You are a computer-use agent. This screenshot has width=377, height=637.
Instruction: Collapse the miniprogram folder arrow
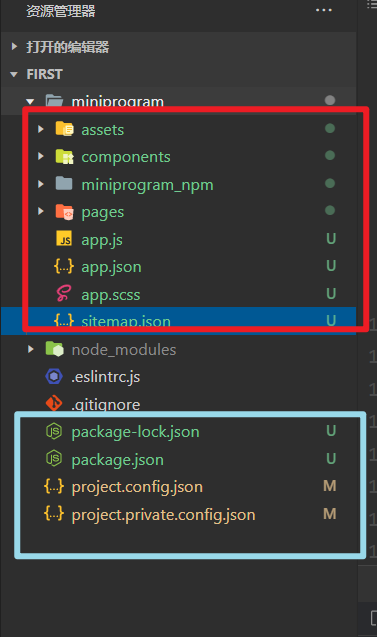(x=30, y=101)
